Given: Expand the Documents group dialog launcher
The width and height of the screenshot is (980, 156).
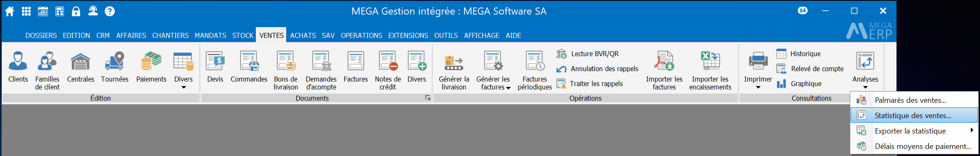Looking at the screenshot, I should click(x=428, y=98).
